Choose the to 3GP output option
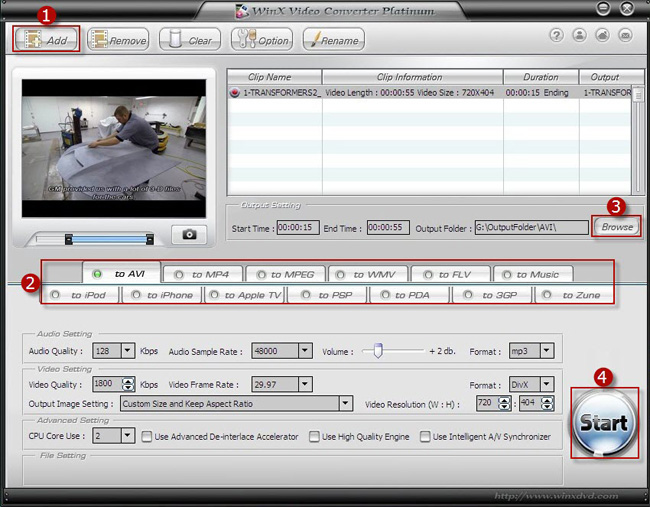This screenshot has height=507, width=650. (x=492, y=295)
